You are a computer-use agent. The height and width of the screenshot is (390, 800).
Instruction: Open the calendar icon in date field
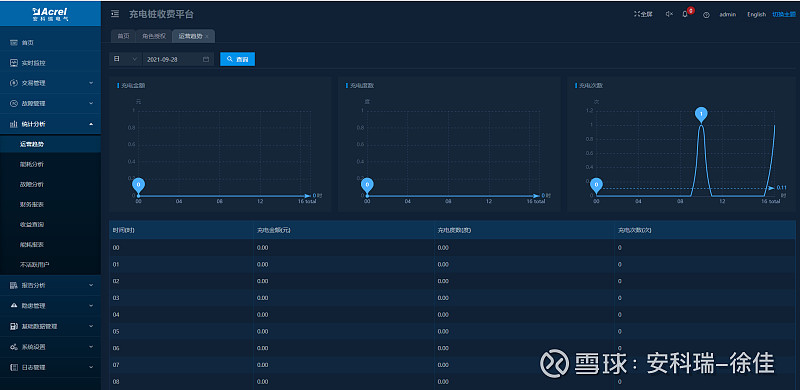[x=206, y=59]
